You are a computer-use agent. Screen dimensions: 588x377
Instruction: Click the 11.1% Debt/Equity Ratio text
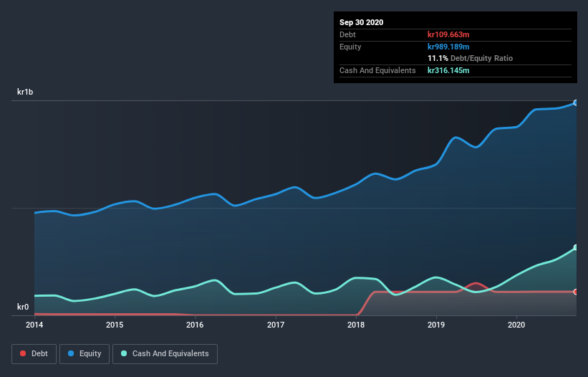coord(471,58)
